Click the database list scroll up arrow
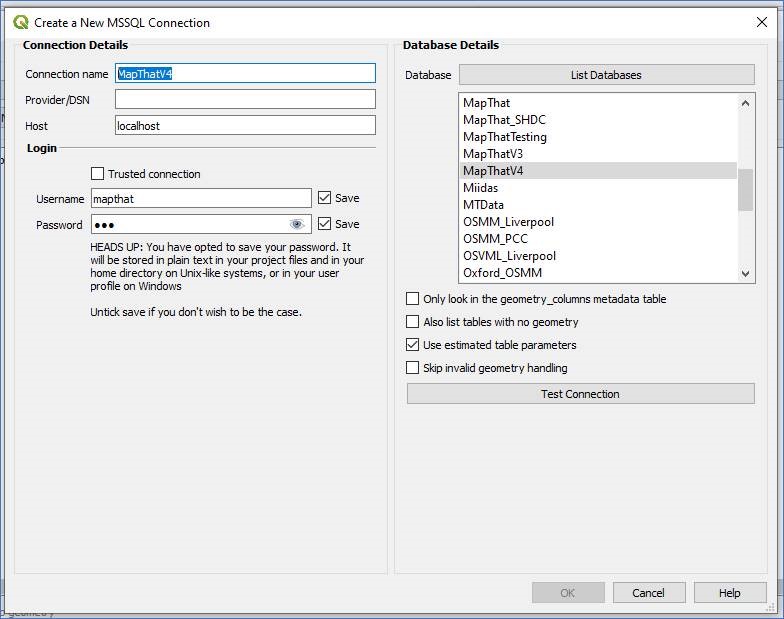Viewport: 784px width, 619px height. [746, 103]
